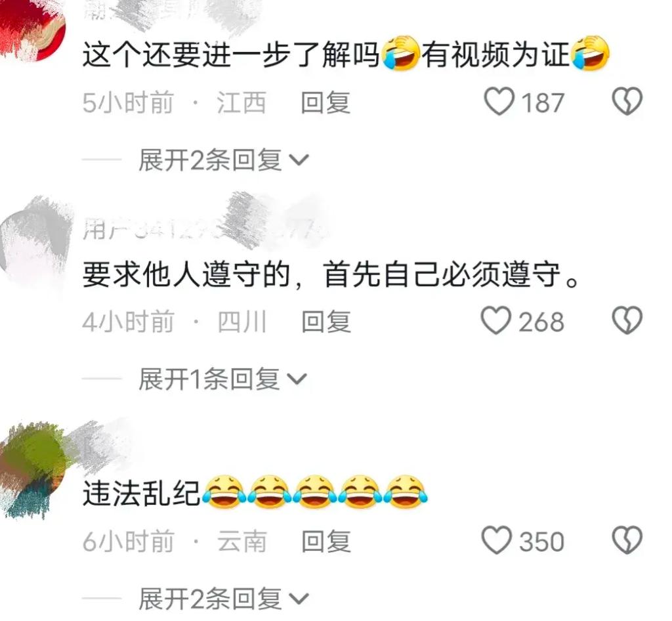
Task: Reply to the Sichuan comment via 回复
Action: point(326,322)
